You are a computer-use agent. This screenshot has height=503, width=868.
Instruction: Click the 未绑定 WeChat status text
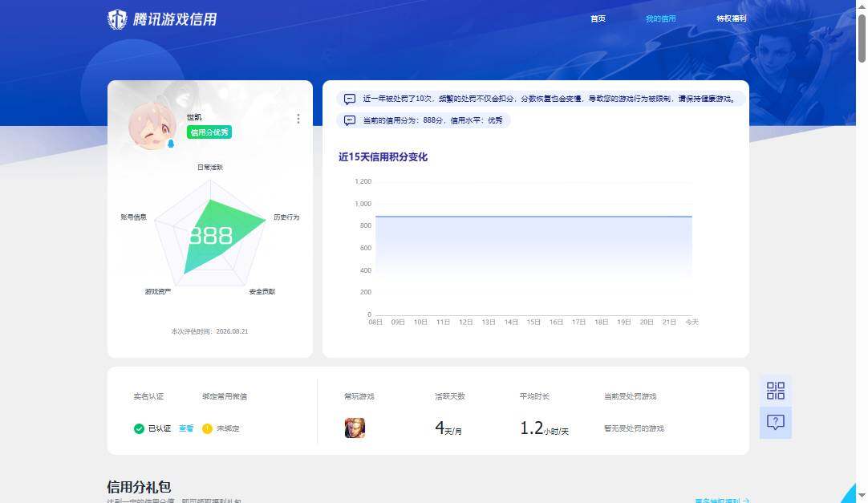228,429
